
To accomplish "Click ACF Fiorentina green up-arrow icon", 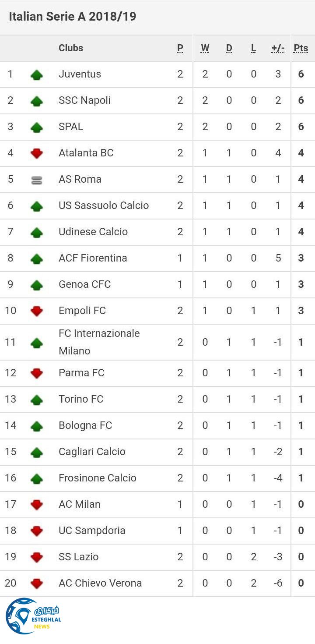I will click(x=37, y=258).
